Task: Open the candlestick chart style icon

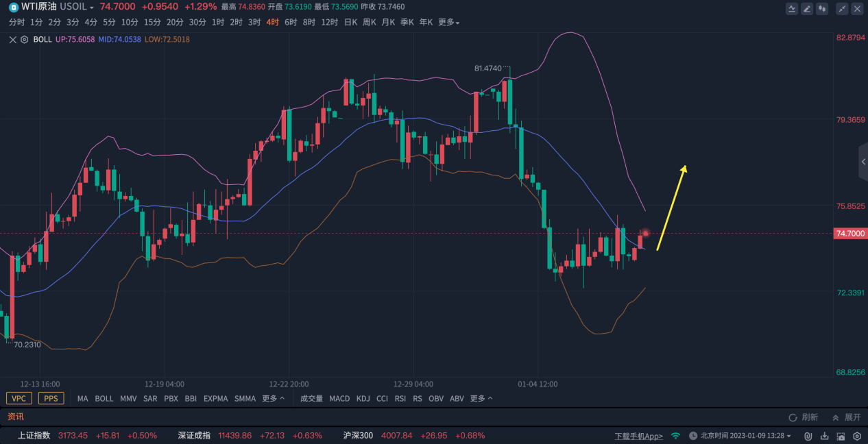Action: pos(822,9)
